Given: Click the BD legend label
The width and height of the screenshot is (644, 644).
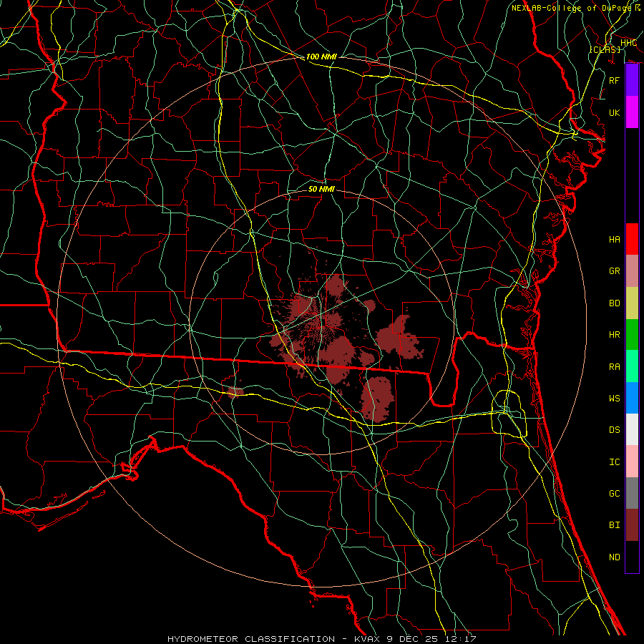Looking at the screenshot, I should 615,303.
